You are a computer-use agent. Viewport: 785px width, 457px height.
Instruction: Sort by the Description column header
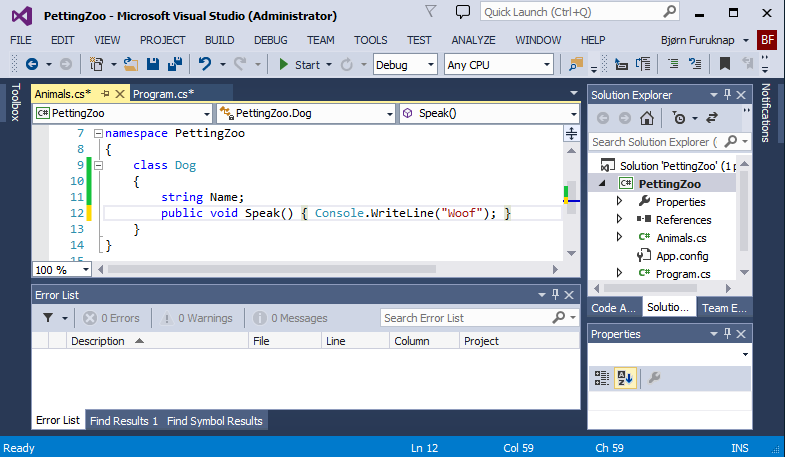(157, 341)
